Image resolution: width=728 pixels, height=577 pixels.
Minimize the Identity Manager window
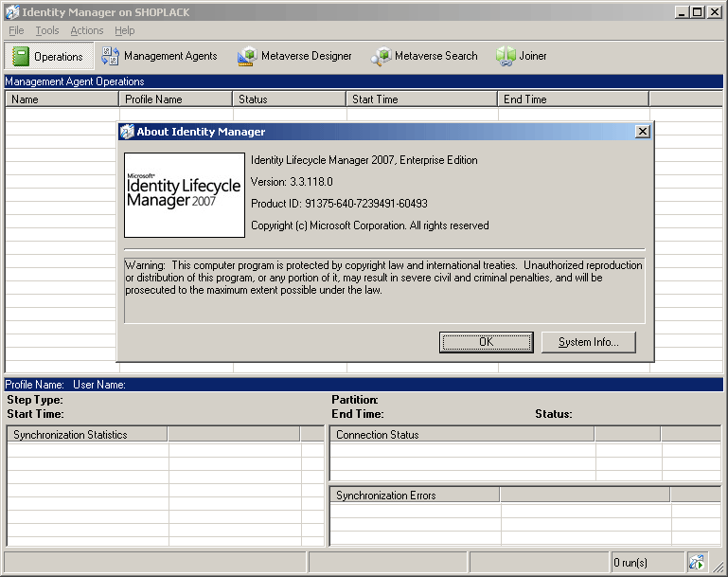pos(681,12)
